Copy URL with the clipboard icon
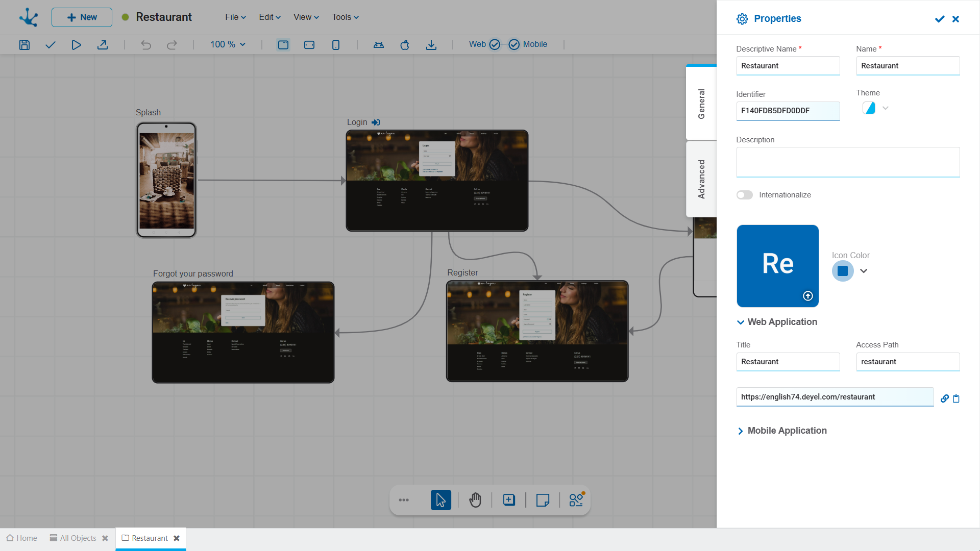The image size is (980, 551). coord(956,398)
